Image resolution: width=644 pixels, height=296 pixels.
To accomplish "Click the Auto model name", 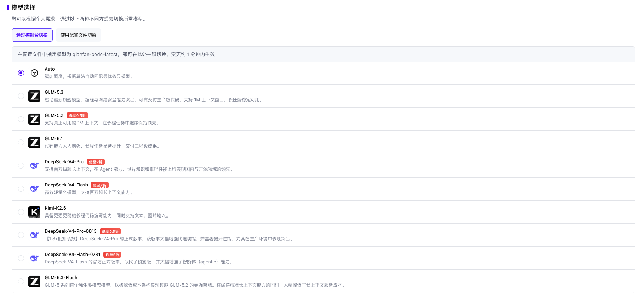I will point(50,69).
